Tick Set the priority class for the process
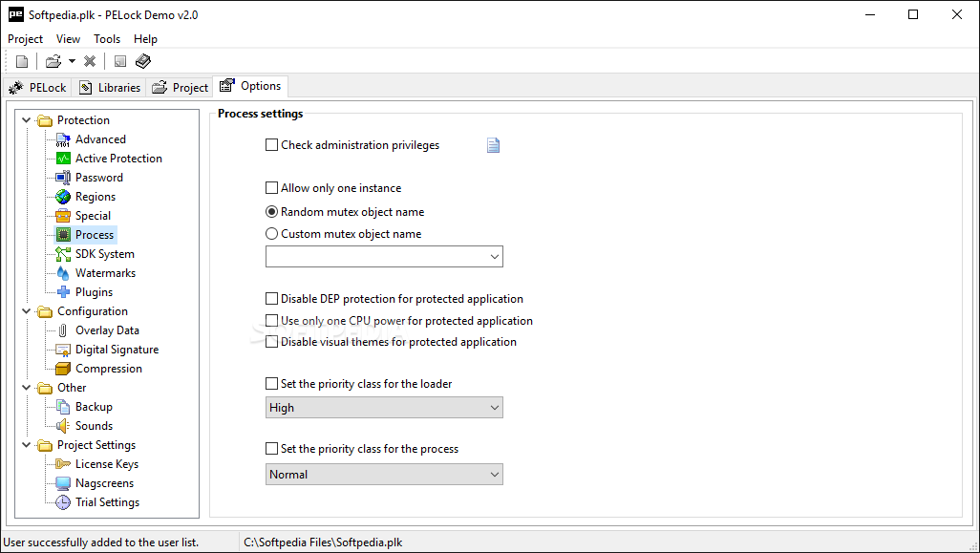The image size is (980, 553). pyautogui.click(x=272, y=449)
